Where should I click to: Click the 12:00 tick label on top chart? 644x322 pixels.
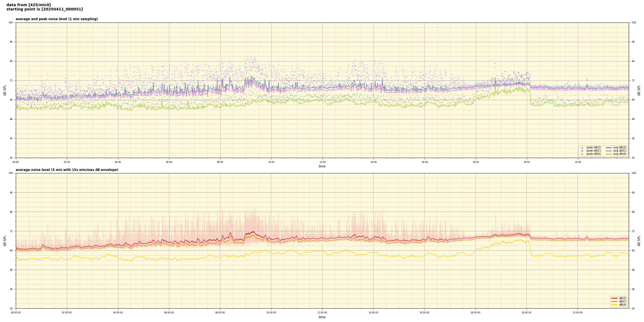(322, 162)
